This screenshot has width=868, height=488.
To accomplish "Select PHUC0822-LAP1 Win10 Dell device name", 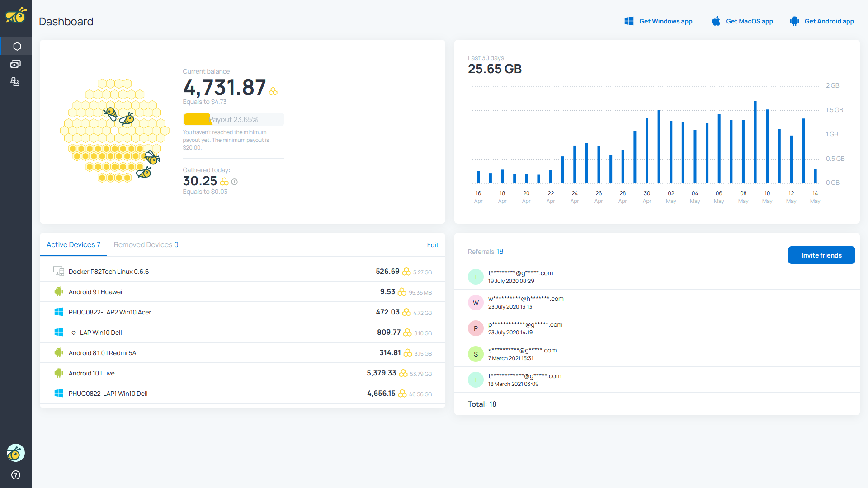I will click(x=108, y=394).
